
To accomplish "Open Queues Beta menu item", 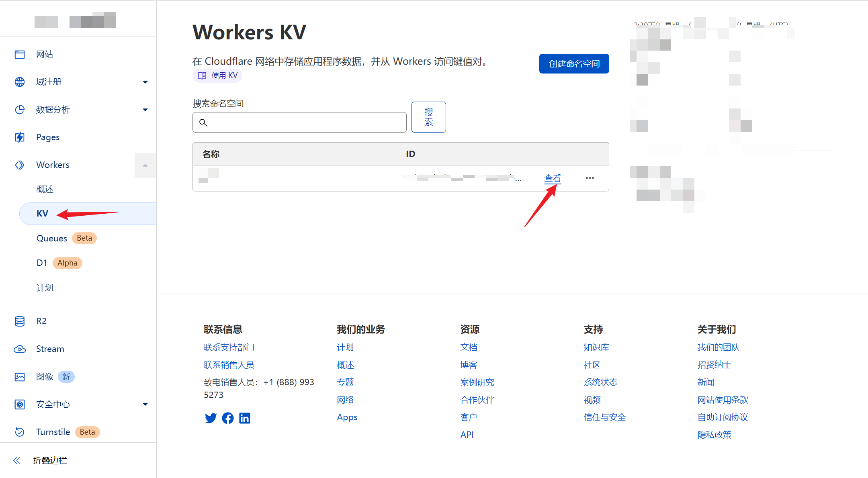I will [x=66, y=238].
